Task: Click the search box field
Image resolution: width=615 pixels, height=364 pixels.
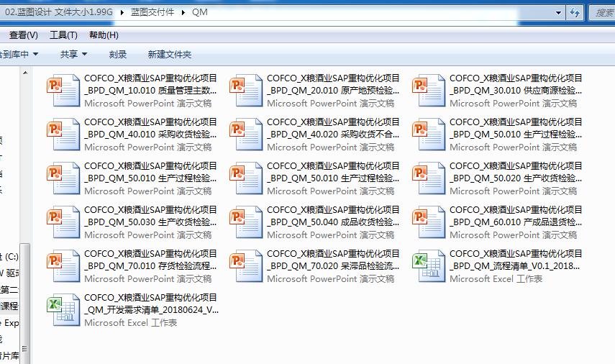Action: [603, 12]
